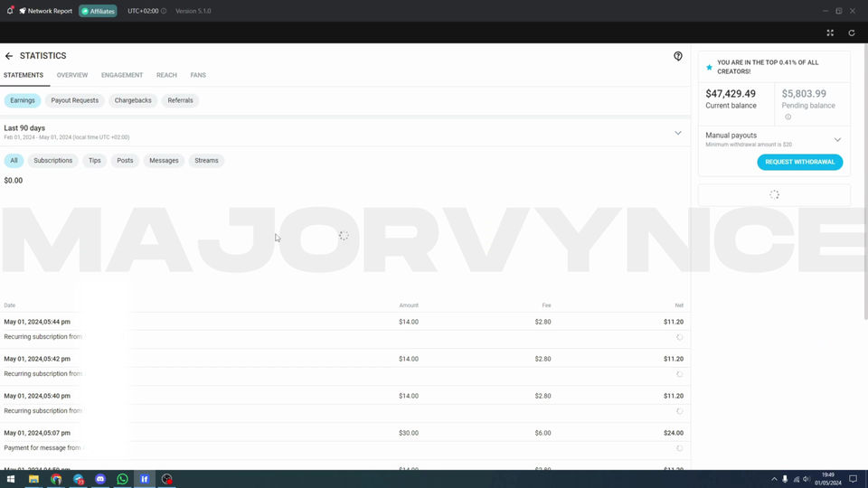This screenshot has height=488, width=868.
Task: Show hidden system tray icons
Action: click(x=774, y=479)
